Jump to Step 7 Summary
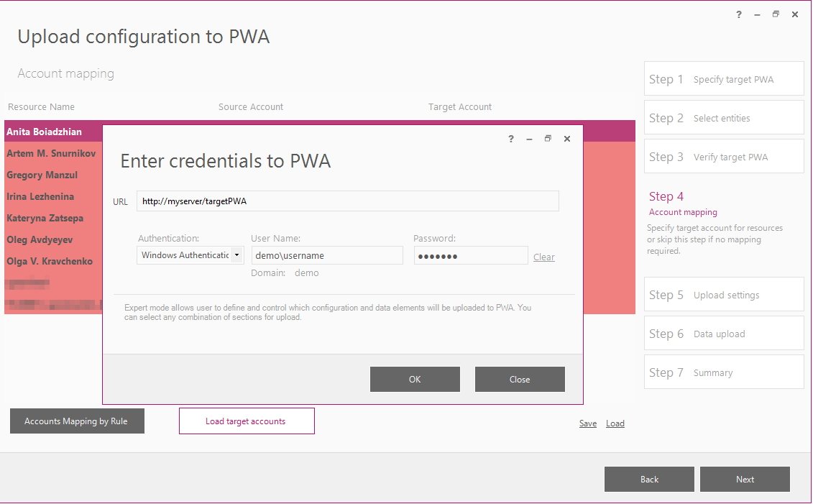The height and width of the screenshot is (504, 813). pyautogui.click(x=724, y=372)
